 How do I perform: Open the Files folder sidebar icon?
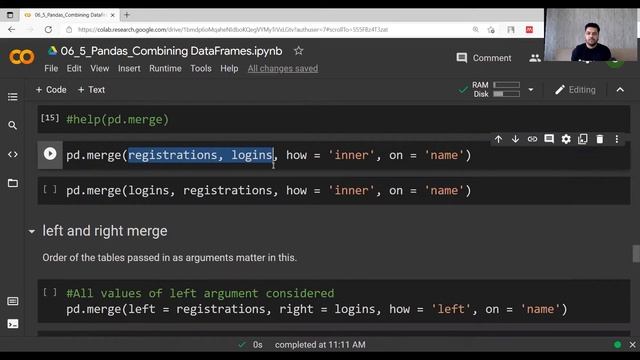(x=13, y=183)
